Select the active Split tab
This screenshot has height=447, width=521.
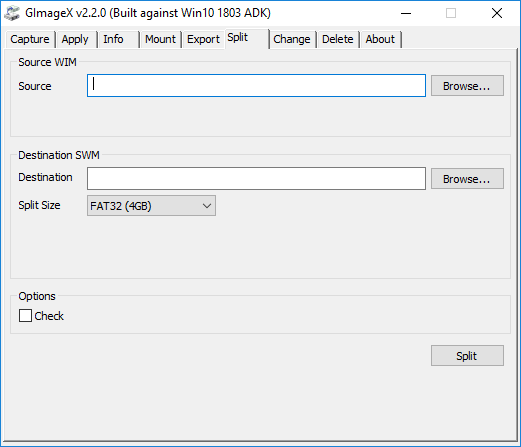247,38
